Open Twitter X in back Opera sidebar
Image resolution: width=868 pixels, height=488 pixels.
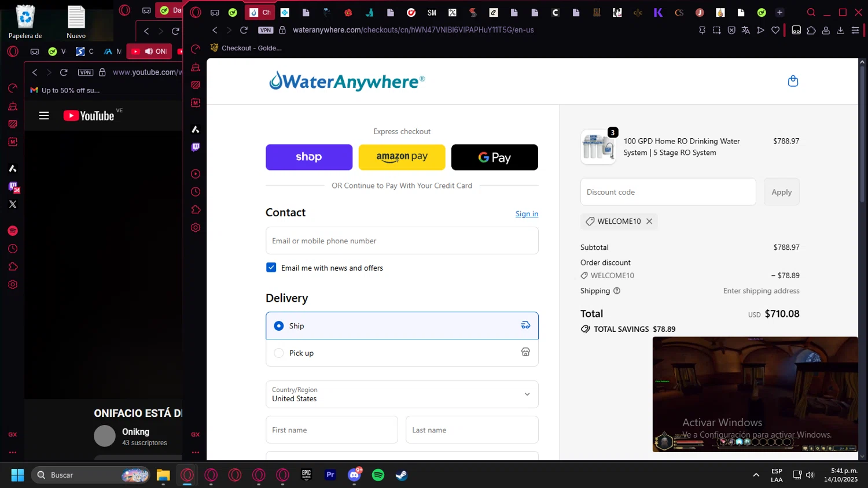(13, 204)
